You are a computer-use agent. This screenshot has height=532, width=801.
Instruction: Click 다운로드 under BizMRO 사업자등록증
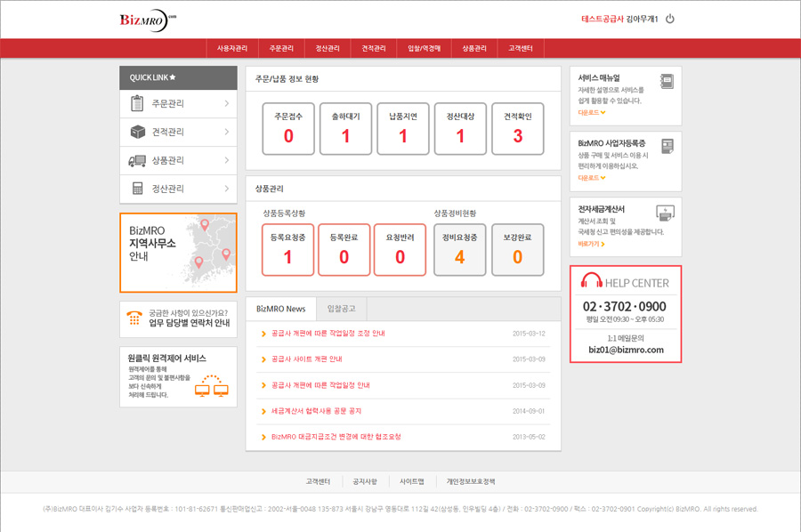pyautogui.click(x=592, y=178)
